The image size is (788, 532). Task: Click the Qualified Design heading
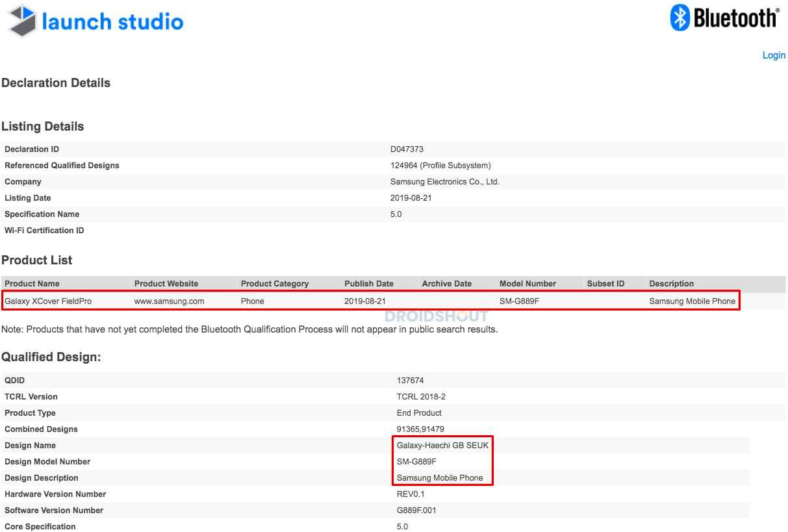click(51, 357)
